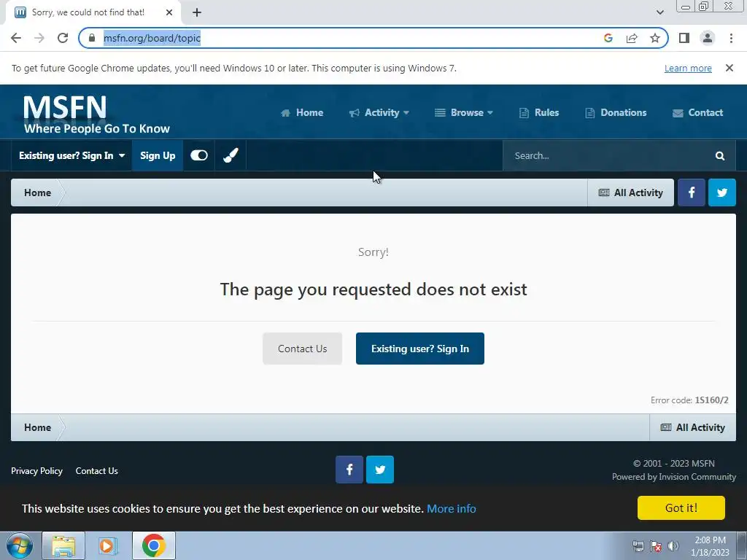Click the taskbar clock showing 2:08 PM
747x560 pixels.
pyautogui.click(x=710, y=546)
